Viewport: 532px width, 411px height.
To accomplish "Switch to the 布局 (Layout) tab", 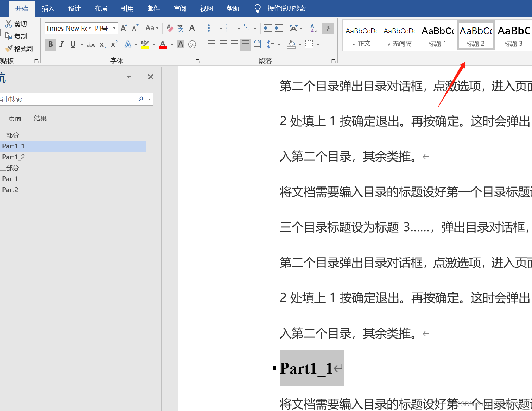I will tap(101, 8).
